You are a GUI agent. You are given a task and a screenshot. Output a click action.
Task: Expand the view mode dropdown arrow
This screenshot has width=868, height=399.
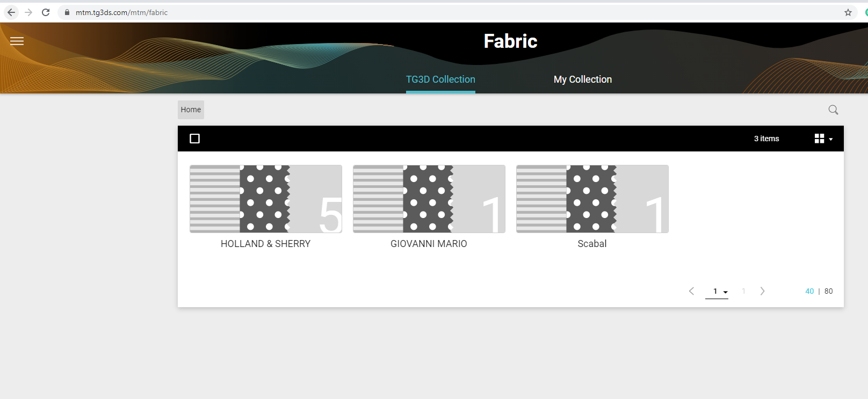pos(831,139)
